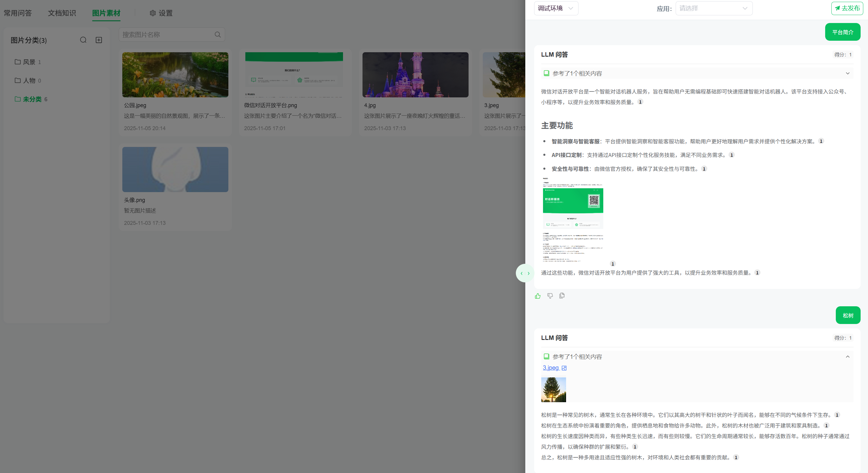This screenshot has width=868, height=473.
Task: Open the 调试环境 environment dropdown
Action: 556,8
